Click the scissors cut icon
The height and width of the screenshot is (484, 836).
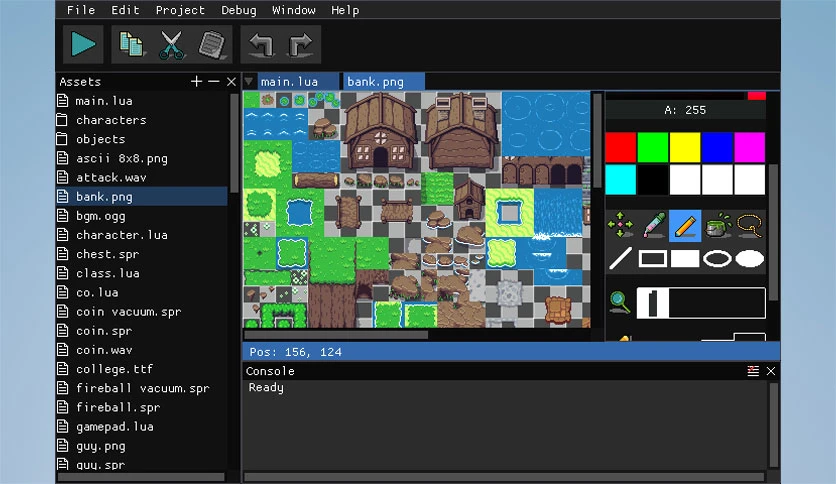point(172,45)
